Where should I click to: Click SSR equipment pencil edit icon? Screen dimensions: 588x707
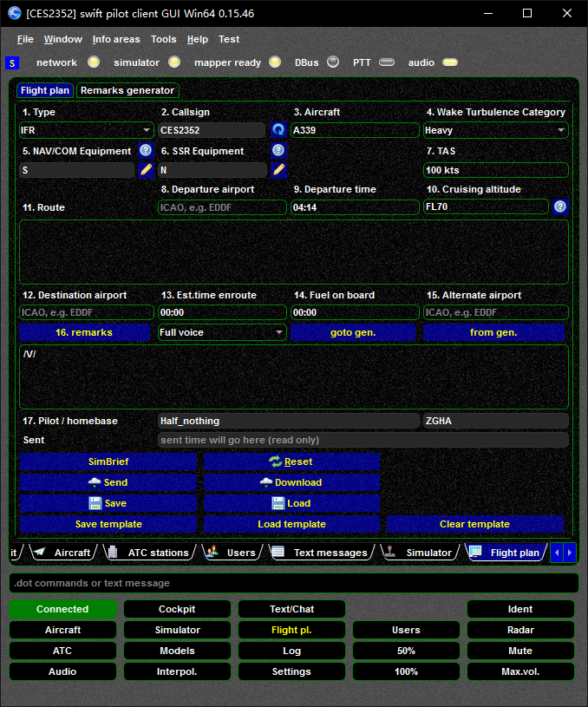point(278,170)
